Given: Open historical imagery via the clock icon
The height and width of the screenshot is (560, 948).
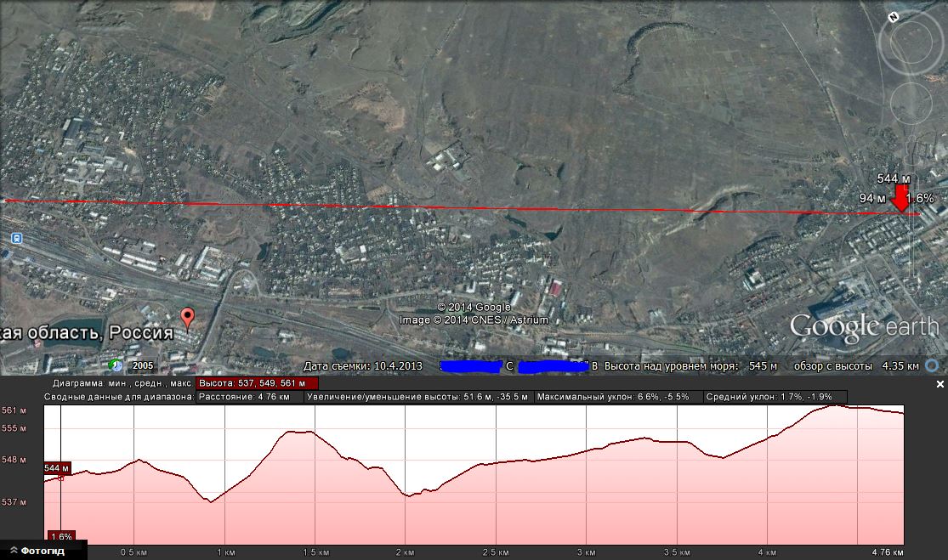Looking at the screenshot, I should pyautogui.click(x=116, y=365).
